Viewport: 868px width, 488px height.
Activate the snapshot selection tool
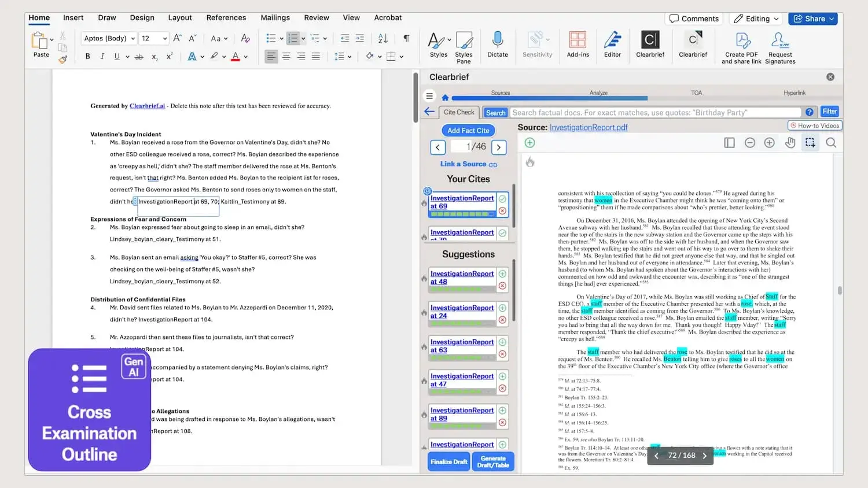[x=810, y=142]
